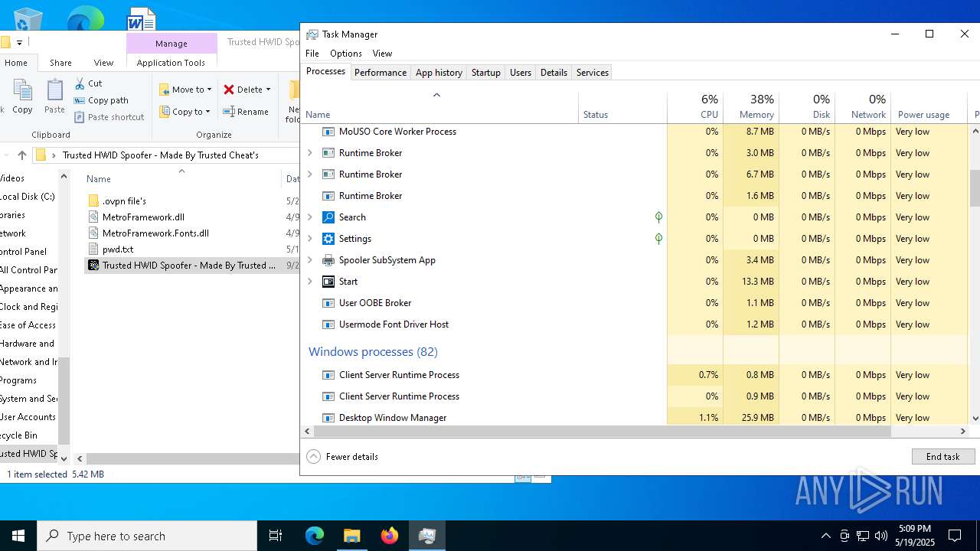Show hidden tray icons chevron
Screen dimensions: 980x551
click(x=826, y=536)
